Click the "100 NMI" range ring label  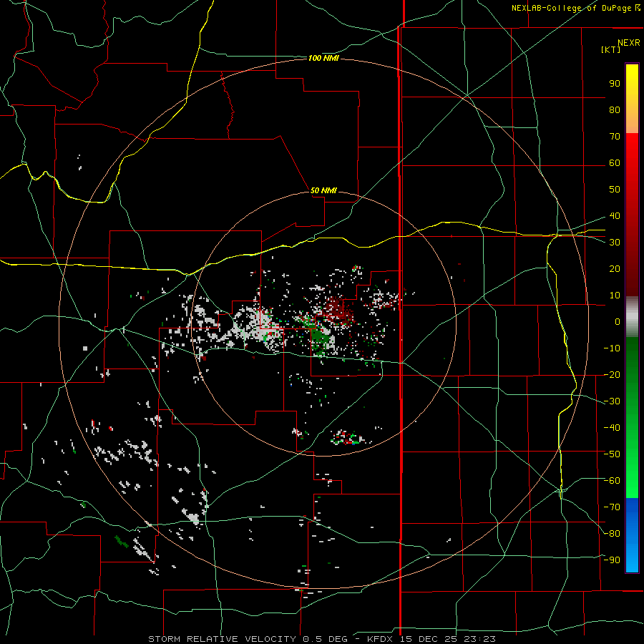(x=323, y=59)
